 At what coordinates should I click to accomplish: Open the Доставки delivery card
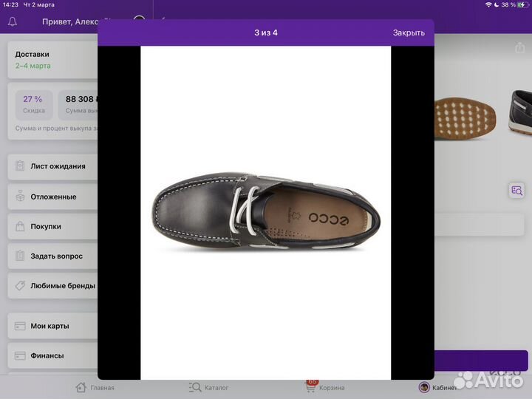(52, 60)
